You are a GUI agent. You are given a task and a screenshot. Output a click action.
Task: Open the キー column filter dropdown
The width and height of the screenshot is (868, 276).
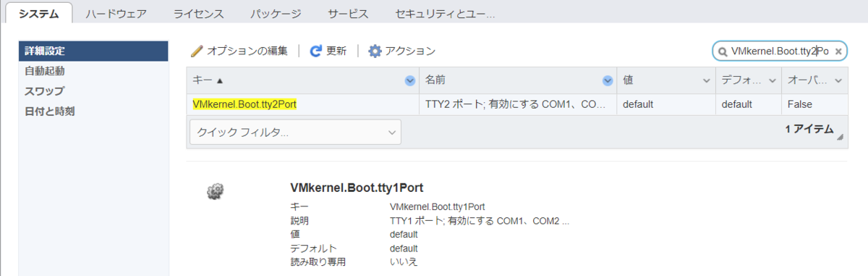(410, 80)
